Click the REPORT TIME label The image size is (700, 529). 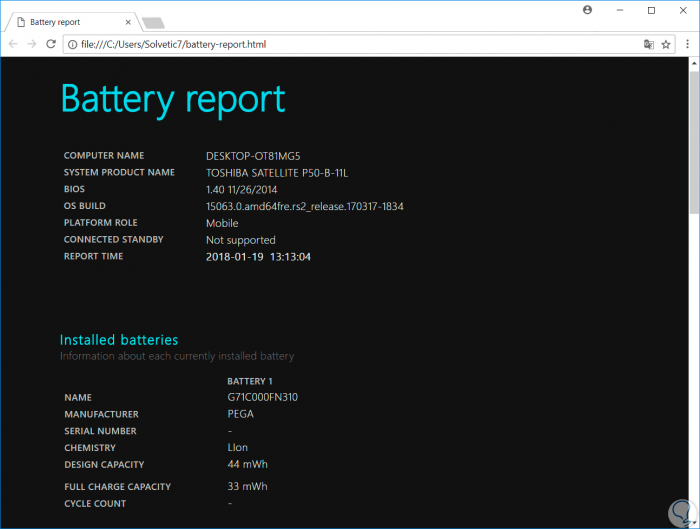93,256
